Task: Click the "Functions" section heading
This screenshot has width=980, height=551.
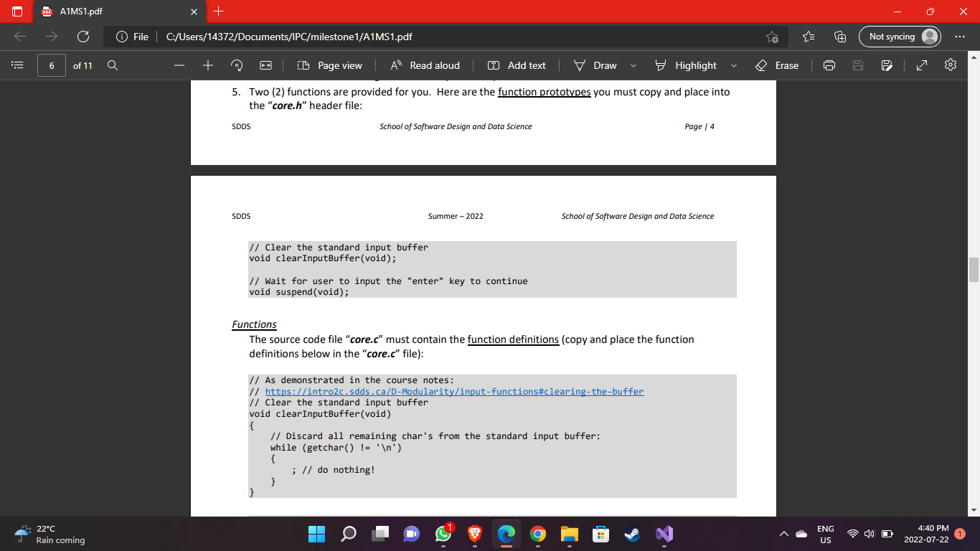Action: point(254,325)
